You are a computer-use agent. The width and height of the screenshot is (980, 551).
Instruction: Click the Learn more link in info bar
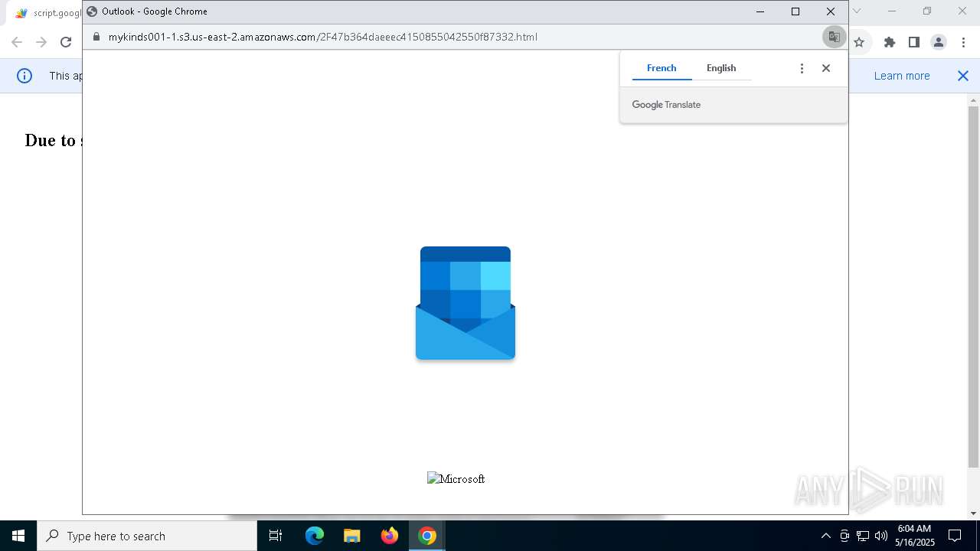[902, 76]
